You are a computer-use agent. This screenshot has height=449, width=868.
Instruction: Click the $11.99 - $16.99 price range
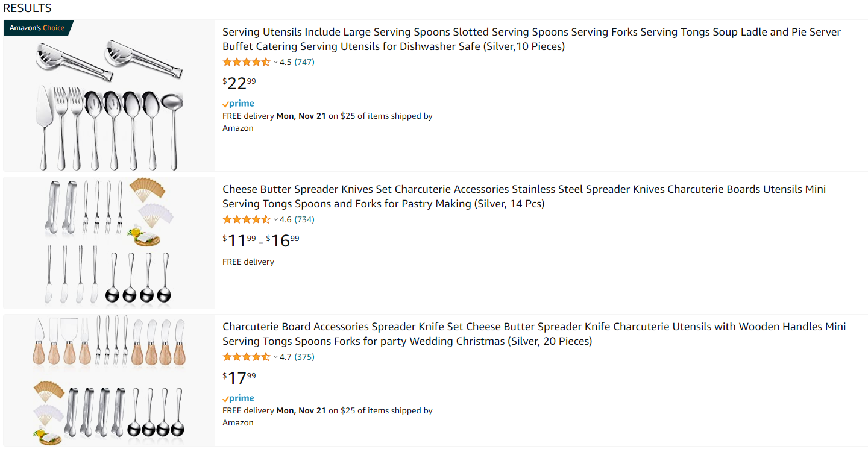(x=261, y=240)
